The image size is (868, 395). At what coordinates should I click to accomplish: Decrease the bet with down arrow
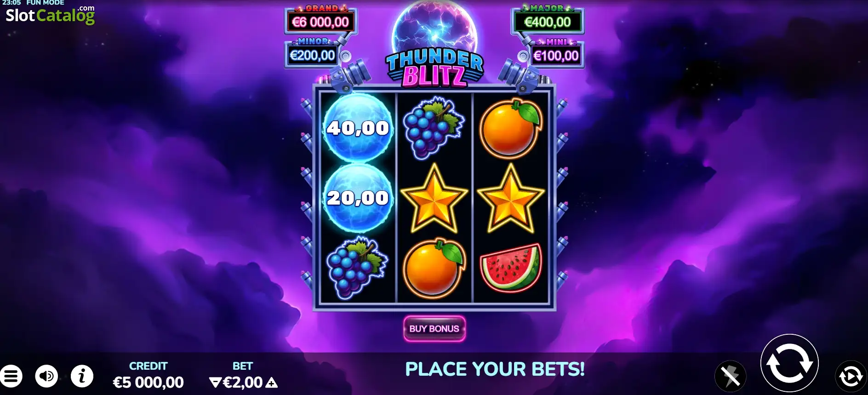215,382
